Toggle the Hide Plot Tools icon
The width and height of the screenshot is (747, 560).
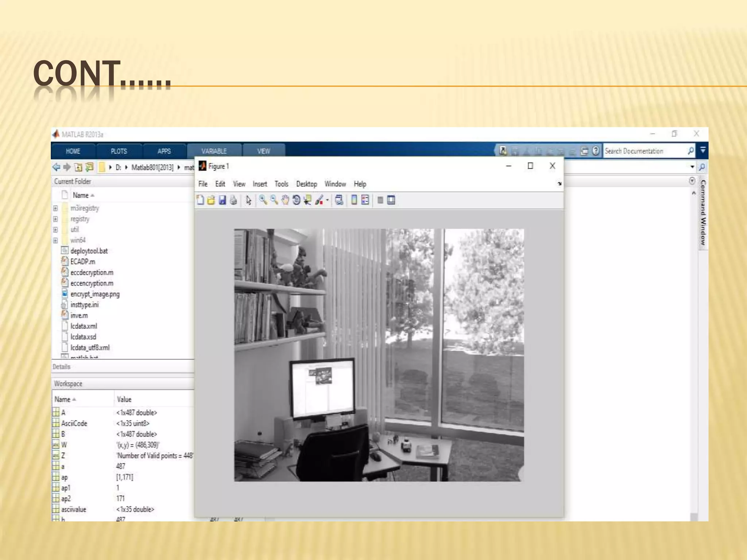[x=380, y=200]
